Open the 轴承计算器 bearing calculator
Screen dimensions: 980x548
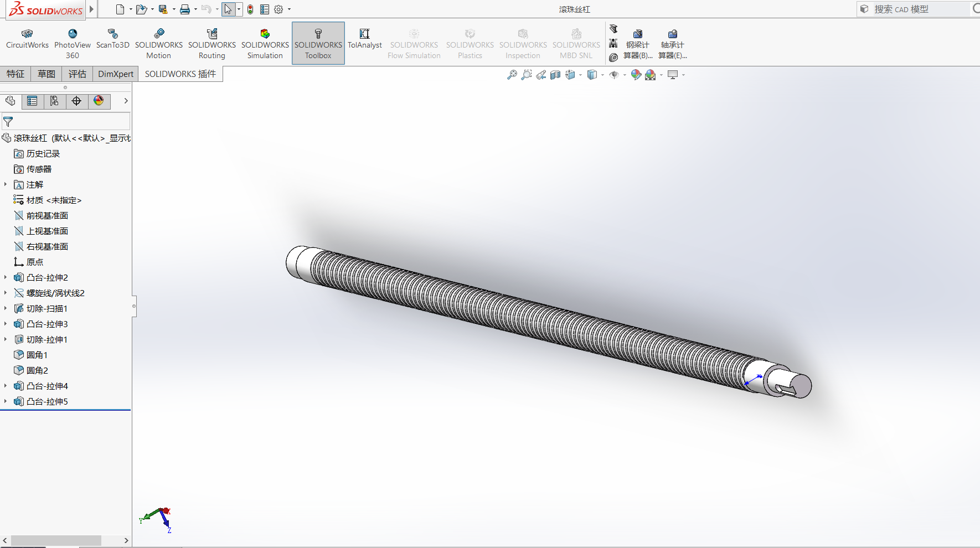[x=672, y=44]
